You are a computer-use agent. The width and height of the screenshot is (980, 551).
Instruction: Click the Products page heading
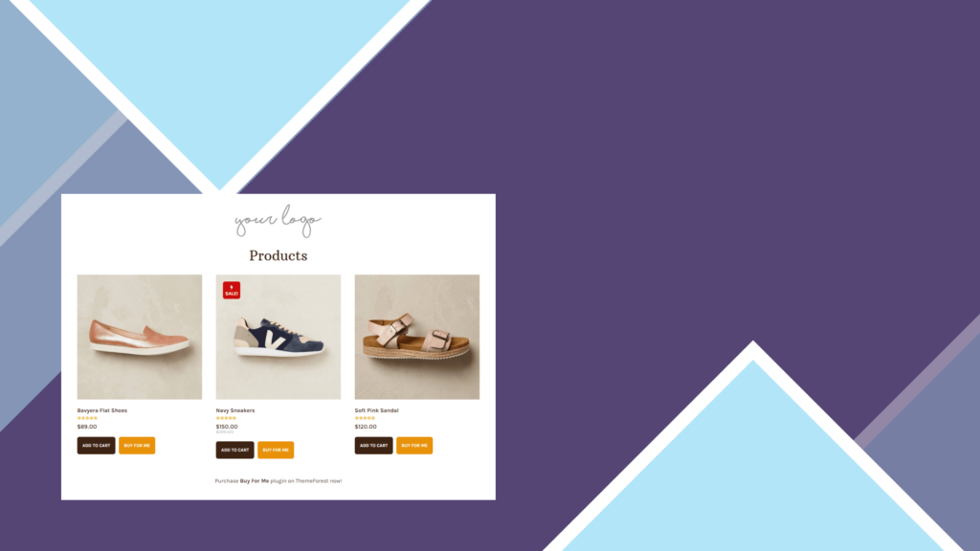[x=278, y=255]
